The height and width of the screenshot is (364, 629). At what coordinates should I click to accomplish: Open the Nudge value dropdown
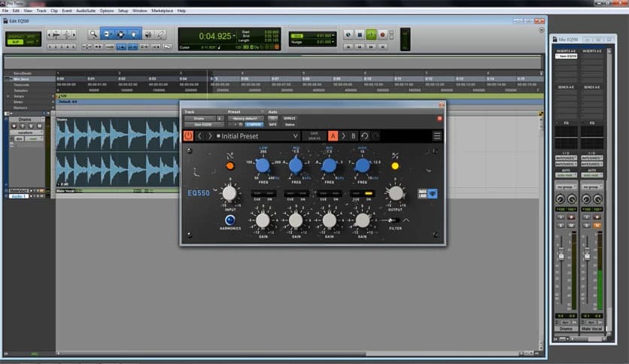[x=333, y=41]
